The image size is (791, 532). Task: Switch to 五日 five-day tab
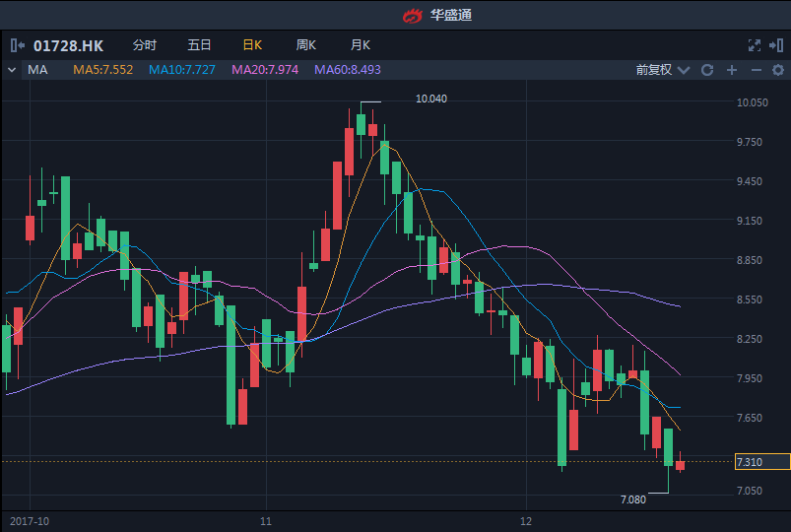click(199, 45)
